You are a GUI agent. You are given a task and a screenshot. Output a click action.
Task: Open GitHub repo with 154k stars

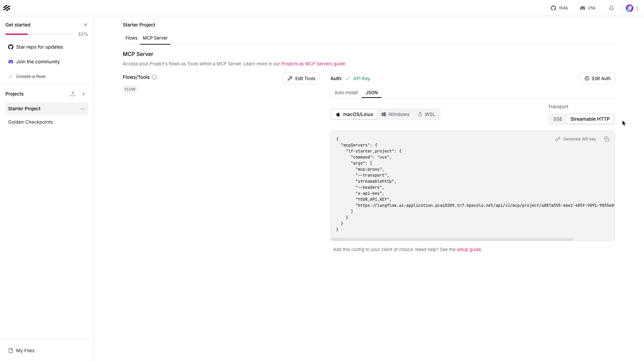click(x=559, y=8)
